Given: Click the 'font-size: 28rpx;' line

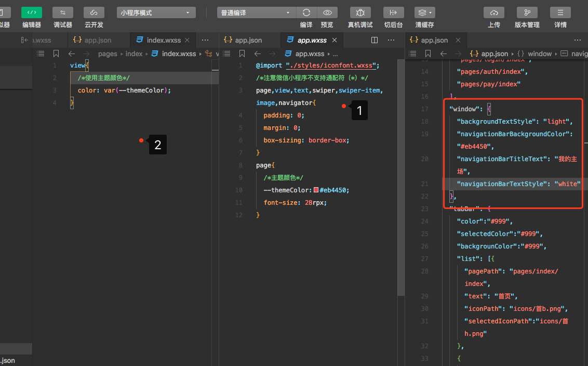Looking at the screenshot, I should click(x=295, y=202).
